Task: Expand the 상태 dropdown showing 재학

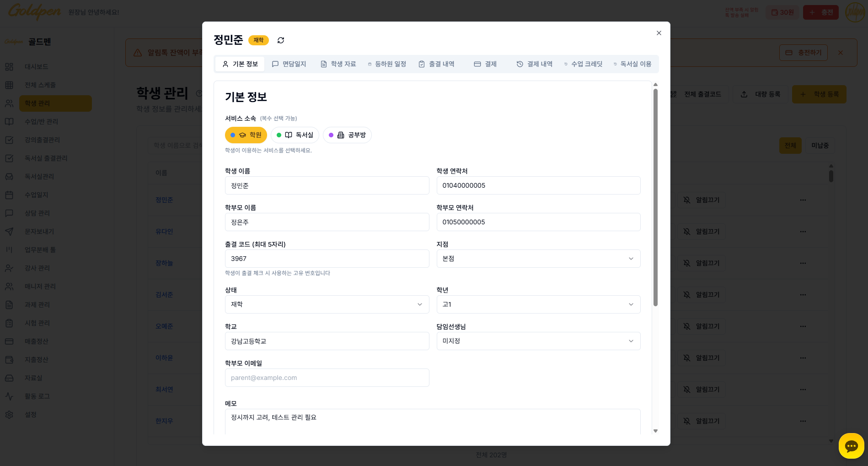Action: pyautogui.click(x=327, y=304)
